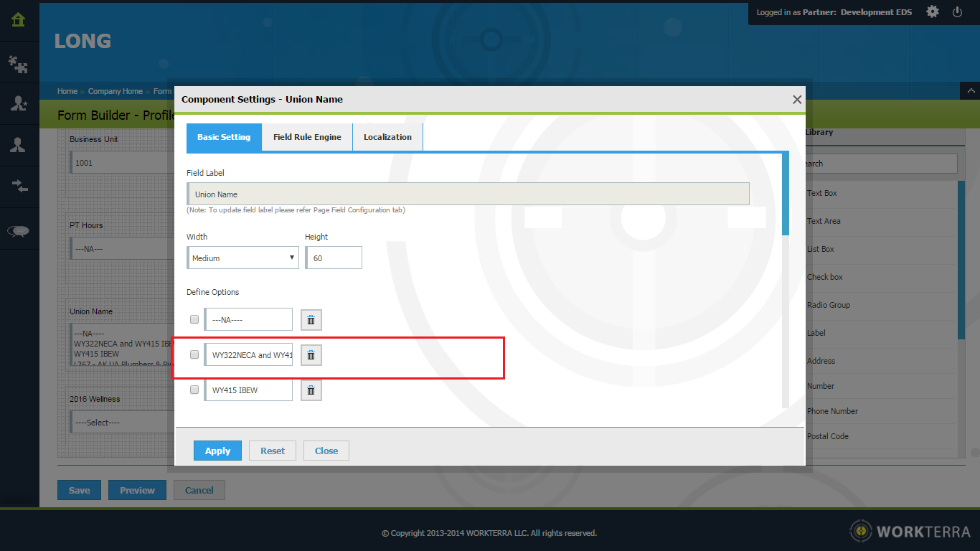Open the Width dropdown set to Medium
The width and height of the screenshot is (980, 551).
click(x=243, y=258)
